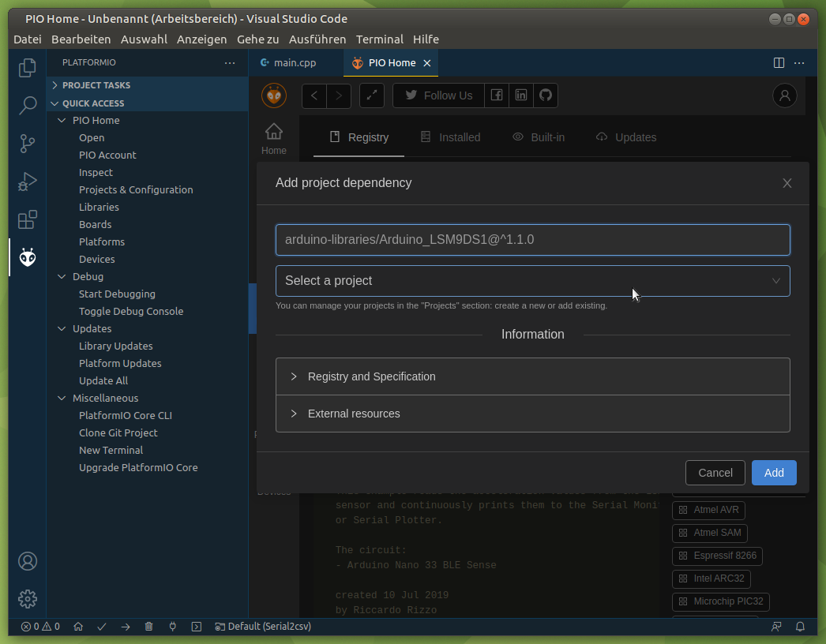826x644 pixels.
Task: Expand Registry and Specification section
Action: [532, 376]
